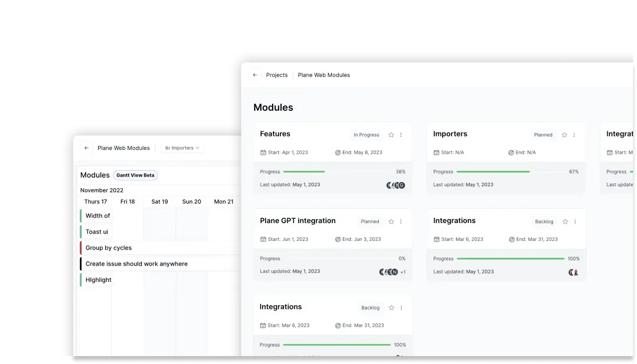Open three-dot menu on Integrations card below Plane GPT
Viewport: 637px width, 364px height.
click(x=401, y=308)
